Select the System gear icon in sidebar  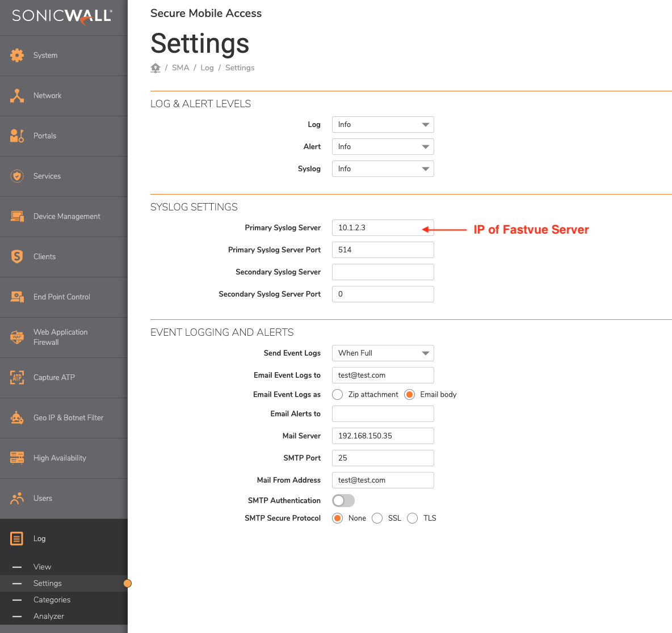17,55
